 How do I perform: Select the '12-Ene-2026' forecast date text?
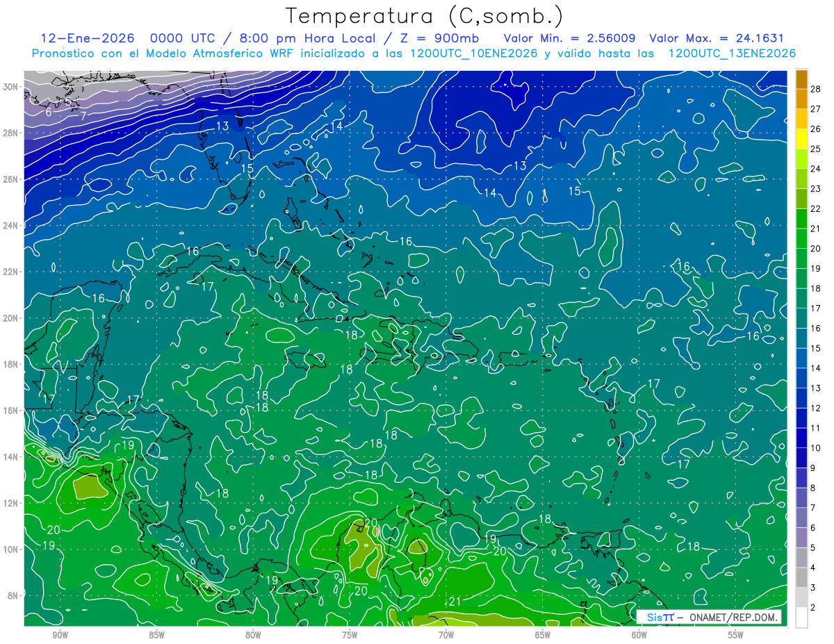87,38
